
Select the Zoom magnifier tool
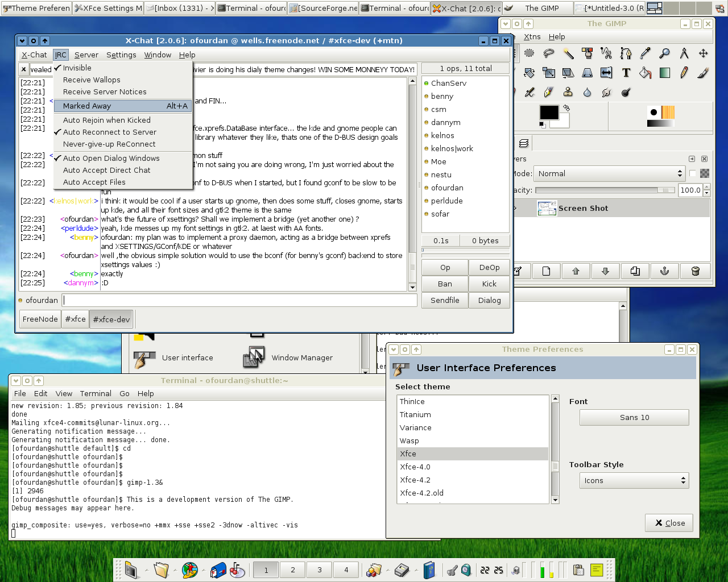[664, 53]
